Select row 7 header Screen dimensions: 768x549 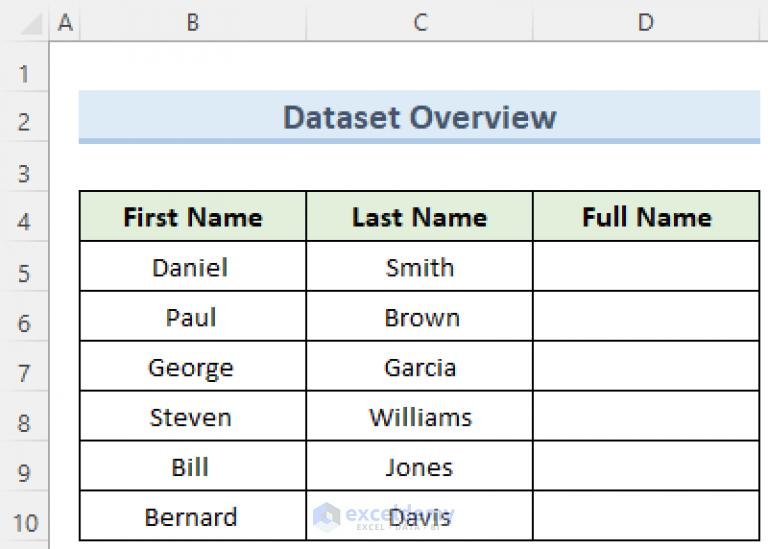(x=24, y=373)
